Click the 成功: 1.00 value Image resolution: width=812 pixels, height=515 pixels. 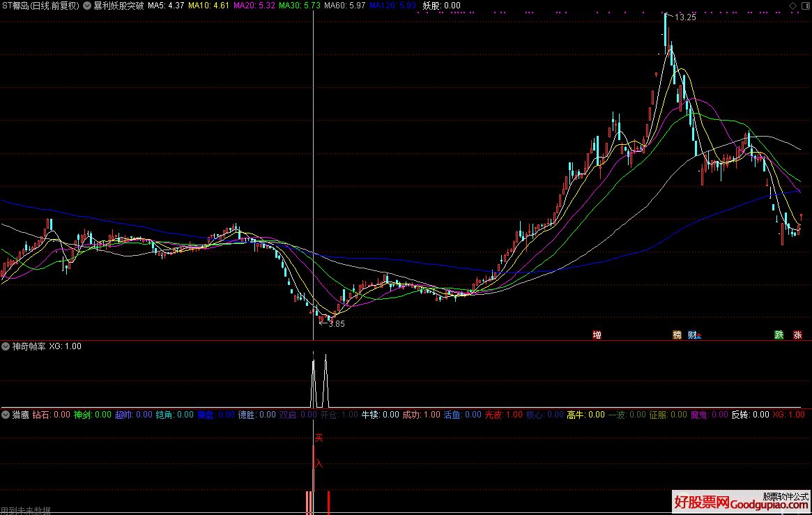(x=422, y=415)
